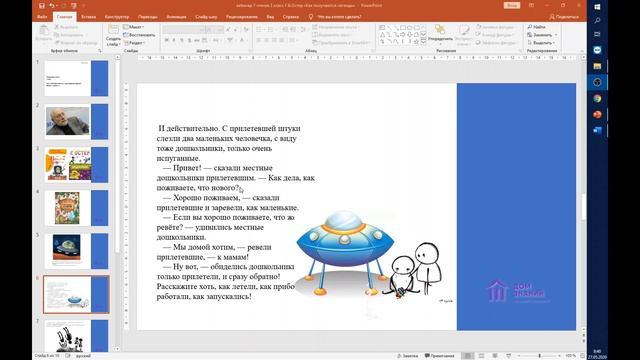The image size is (640, 360).
Task: Open ribbon display options icon
Action: tap(531, 5)
